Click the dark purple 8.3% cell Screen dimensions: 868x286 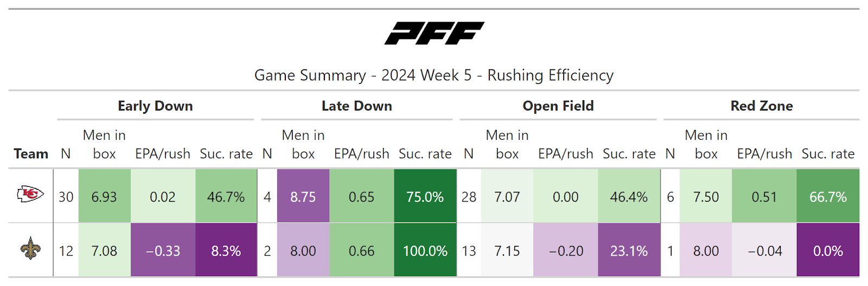click(226, 251)
